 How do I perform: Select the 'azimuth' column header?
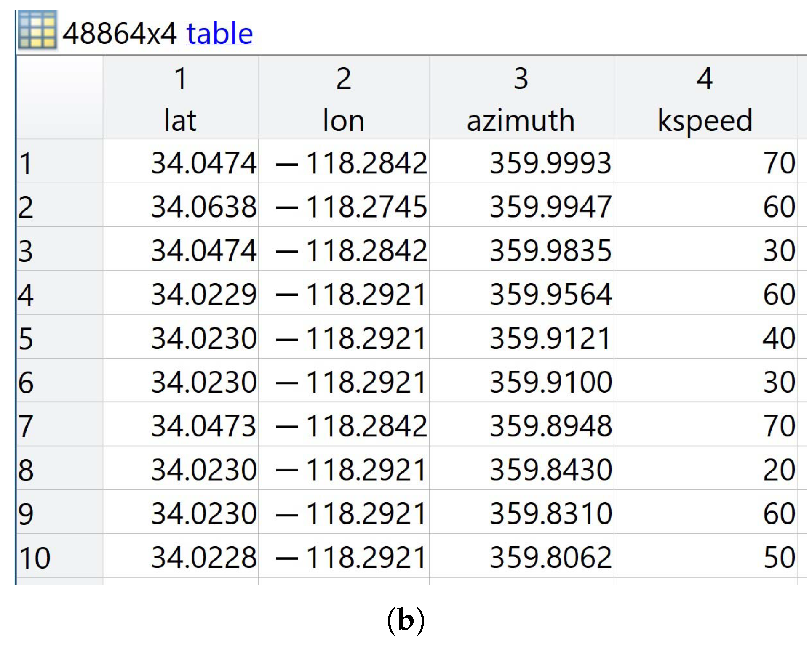click(x=521, y=121)
